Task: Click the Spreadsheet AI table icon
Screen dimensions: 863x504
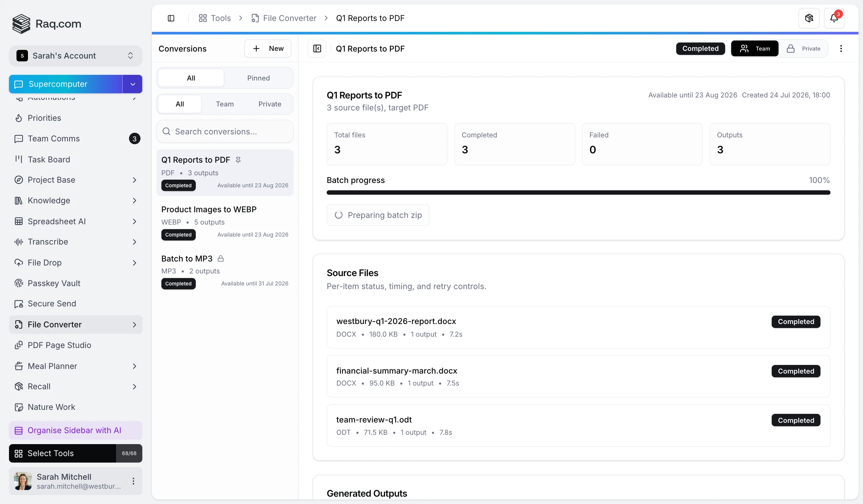Action: [19, 221]
